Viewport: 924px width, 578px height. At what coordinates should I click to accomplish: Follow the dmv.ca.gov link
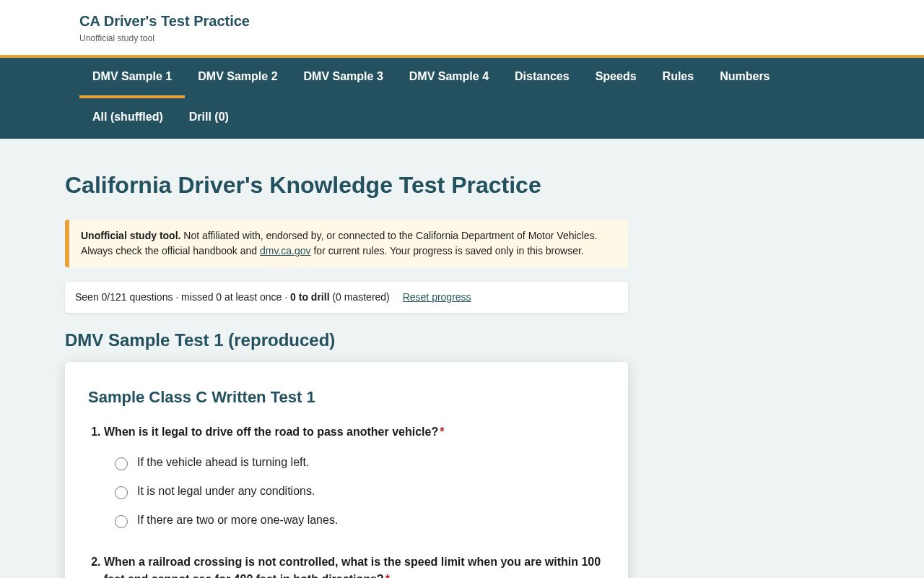click(285, 251)
